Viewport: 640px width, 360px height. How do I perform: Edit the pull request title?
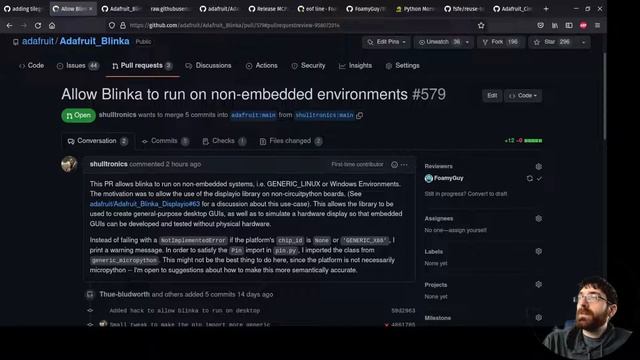[x=492, y=96]
